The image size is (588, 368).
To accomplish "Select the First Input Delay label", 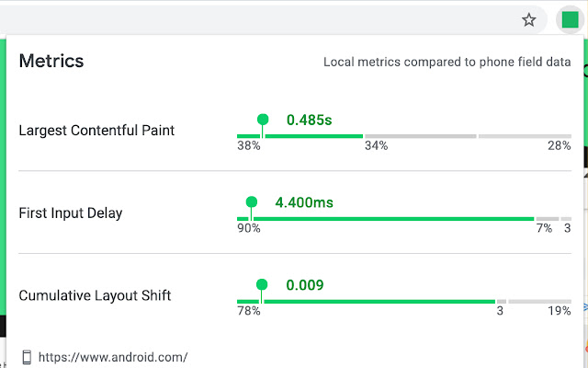I will [71, 213].
